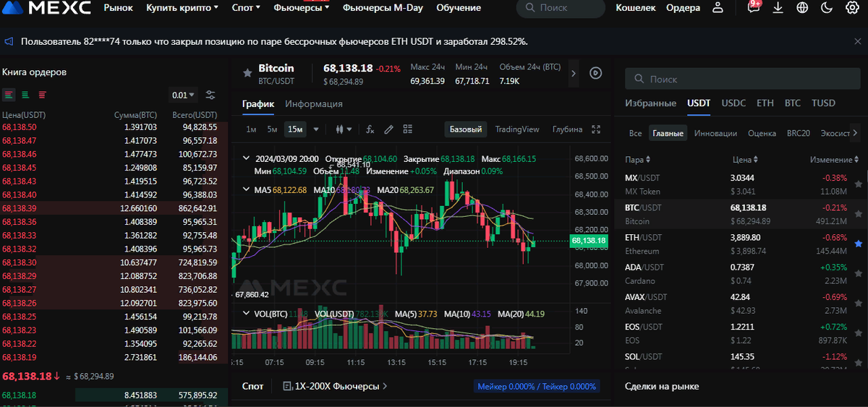
Task: Click buy order price 68,138.18 in book
Action: point(20,395)
